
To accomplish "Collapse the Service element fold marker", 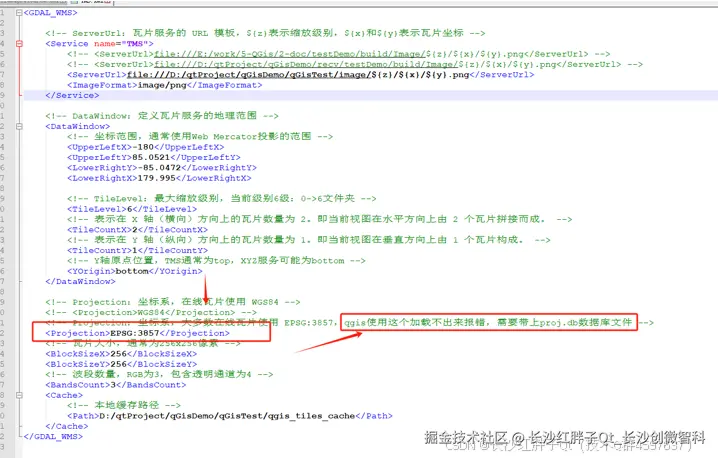I will click(x=19, y=44).
